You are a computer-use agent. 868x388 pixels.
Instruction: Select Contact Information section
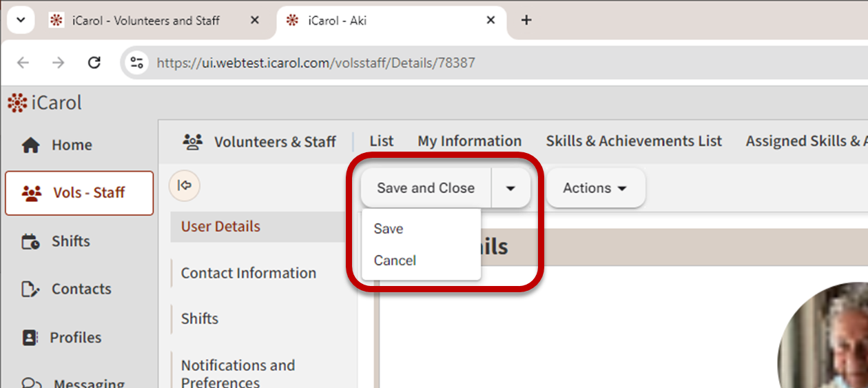(248, 273)
